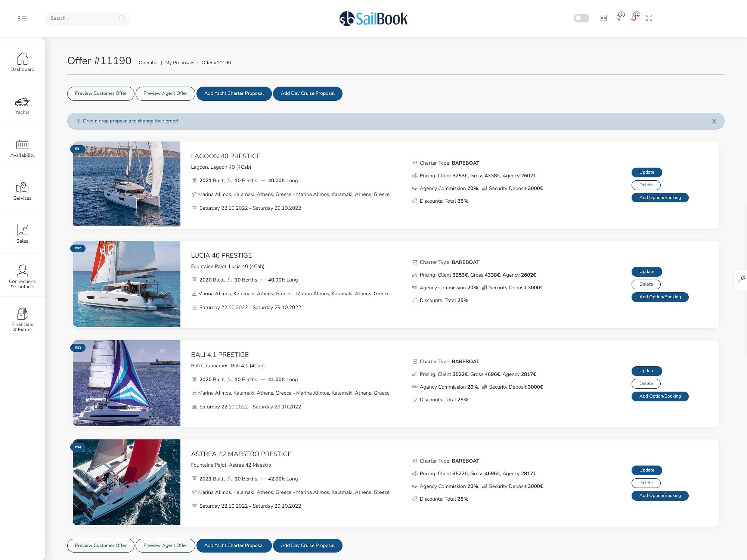Open Financials & Extras
This screenshot has height=560, width=747.
(x=22, y=319)
